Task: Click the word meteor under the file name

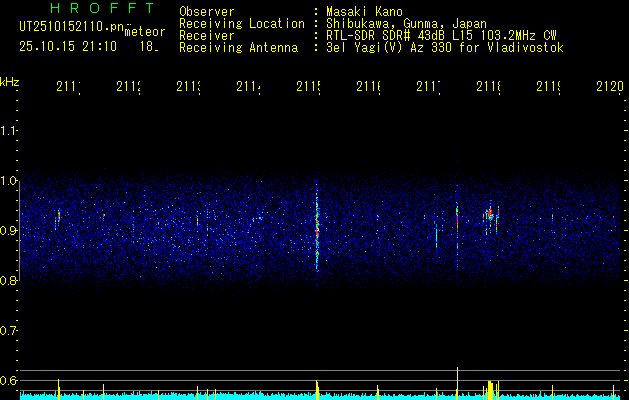Action: click(145, 32)
